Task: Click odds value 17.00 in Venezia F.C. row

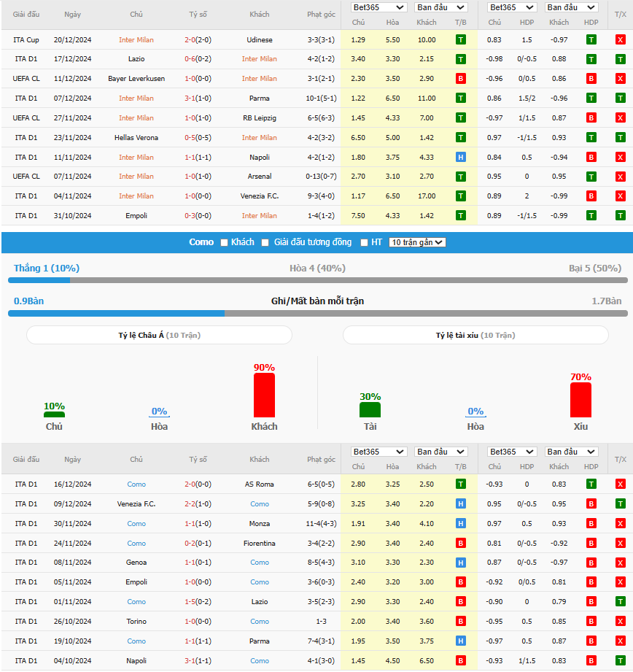Action: pos(427,196)
